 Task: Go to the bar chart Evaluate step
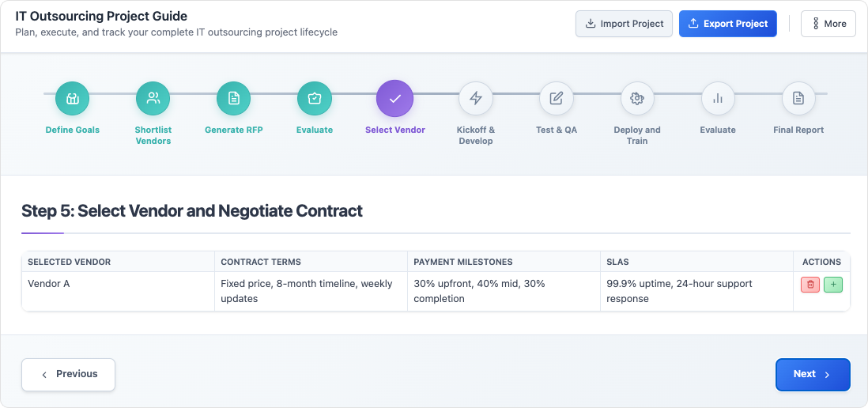tap(718, 99)
